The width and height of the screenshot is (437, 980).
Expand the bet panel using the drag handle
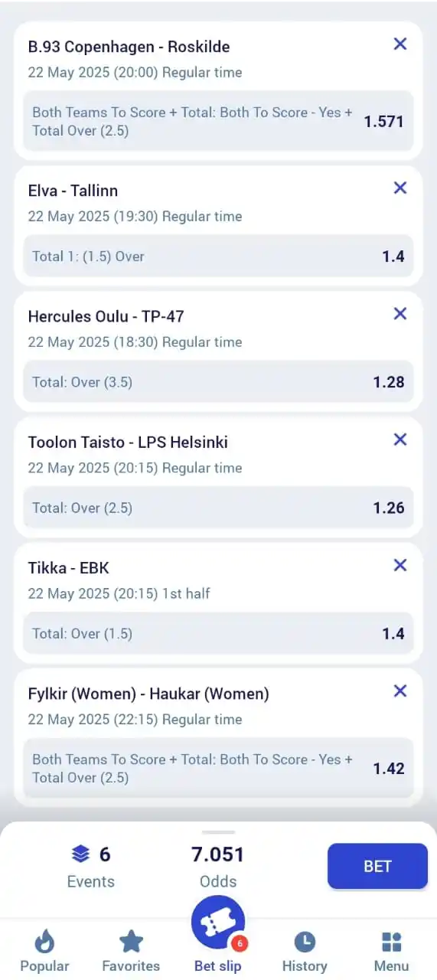219,831
